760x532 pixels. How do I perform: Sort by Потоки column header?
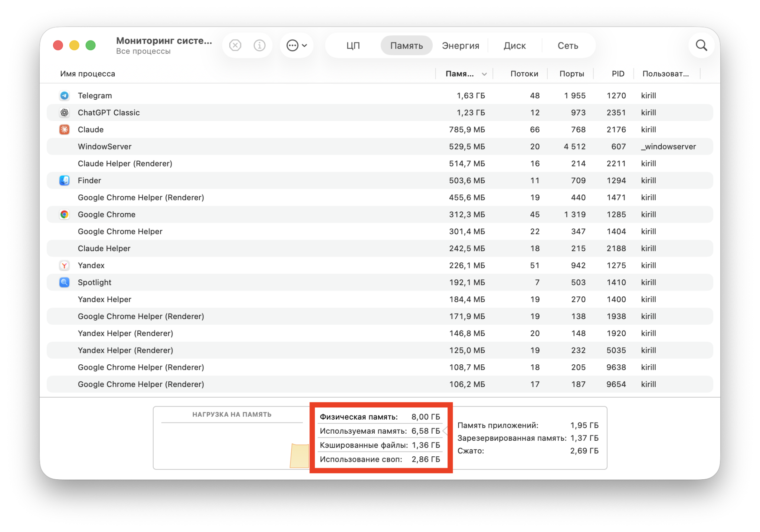point(524,74)
